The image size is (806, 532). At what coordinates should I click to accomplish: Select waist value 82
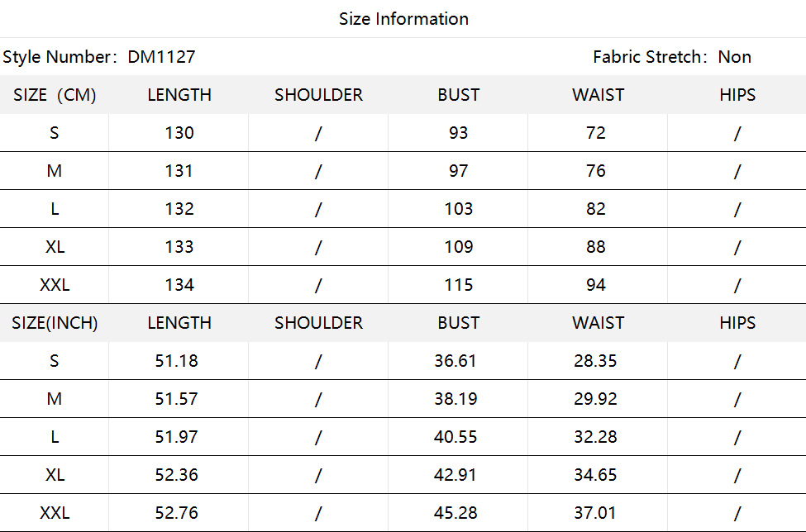click(x=596, y=209)
